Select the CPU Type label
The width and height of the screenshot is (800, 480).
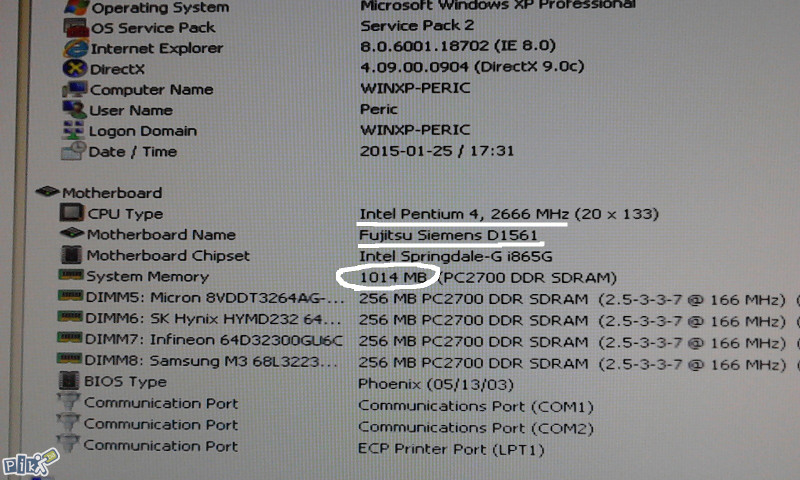126,214
